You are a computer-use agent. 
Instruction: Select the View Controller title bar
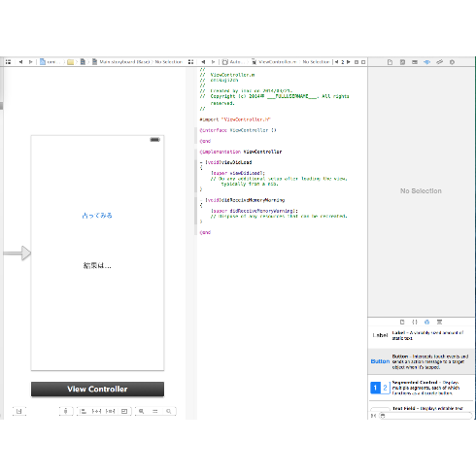[97, 390]
